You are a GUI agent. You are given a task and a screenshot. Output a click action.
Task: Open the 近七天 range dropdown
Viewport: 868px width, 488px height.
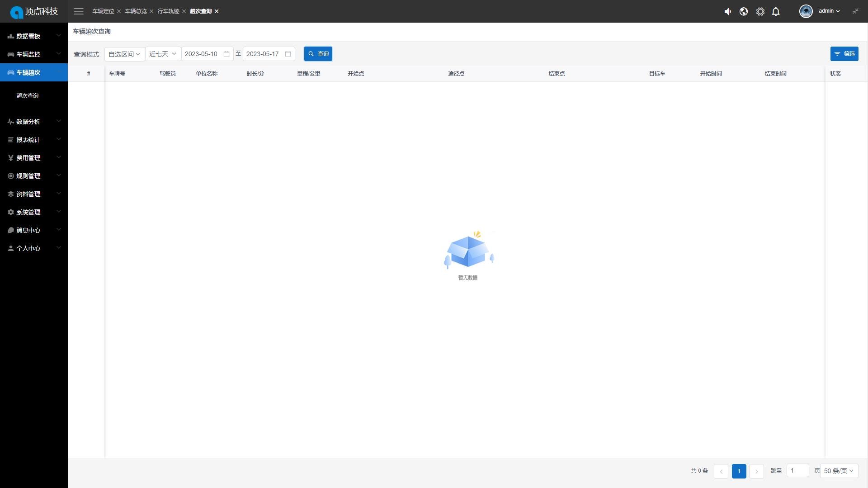[x=163, y=54]
